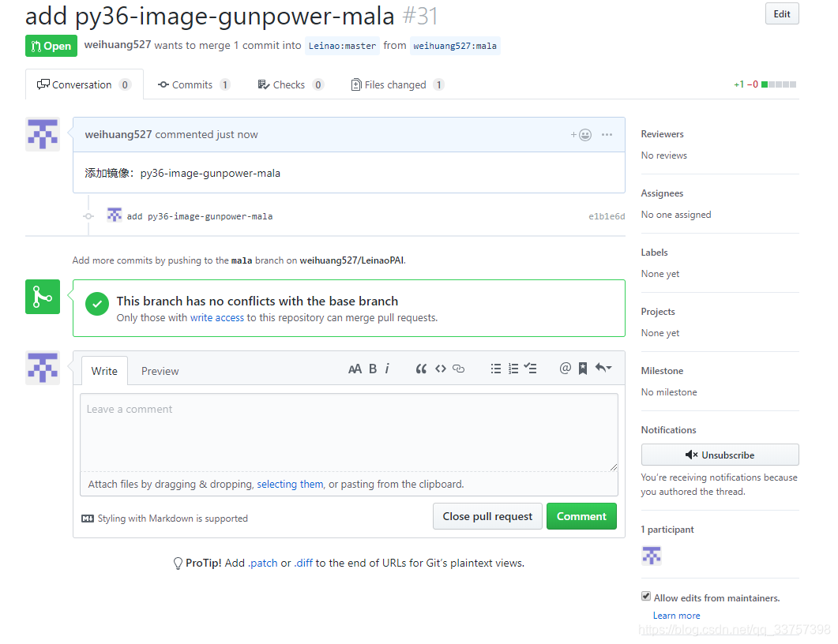Switch to the Preview tab
Viewport: 838px width, 644px height.
click(160, 371)
